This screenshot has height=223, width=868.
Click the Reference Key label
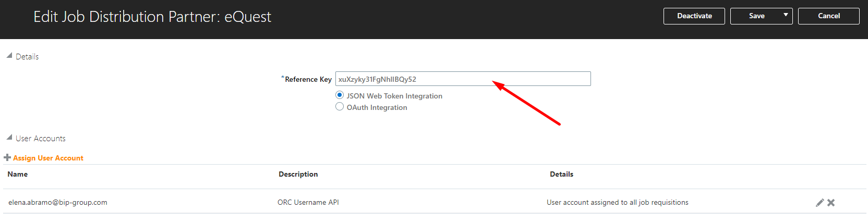pos(308,79)
